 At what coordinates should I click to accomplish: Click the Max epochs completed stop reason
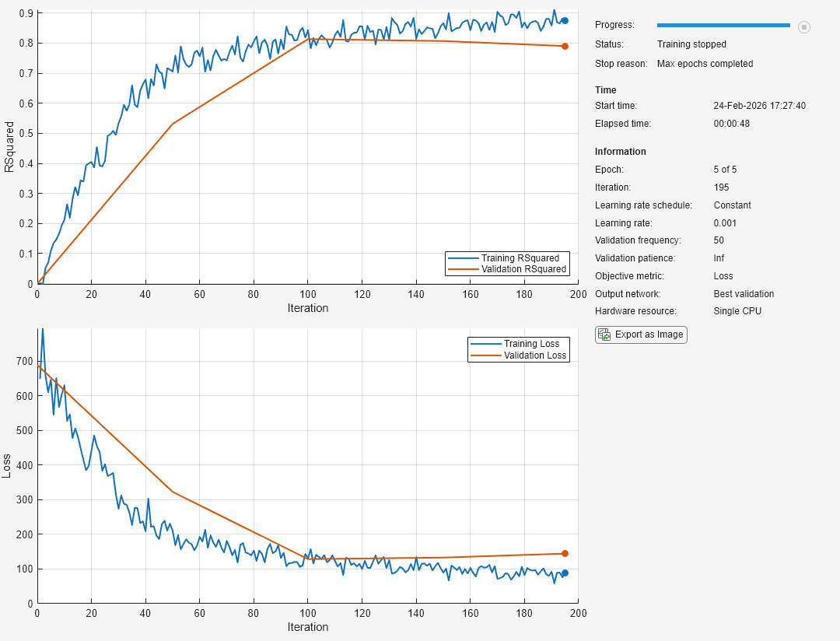click(705, 64)
